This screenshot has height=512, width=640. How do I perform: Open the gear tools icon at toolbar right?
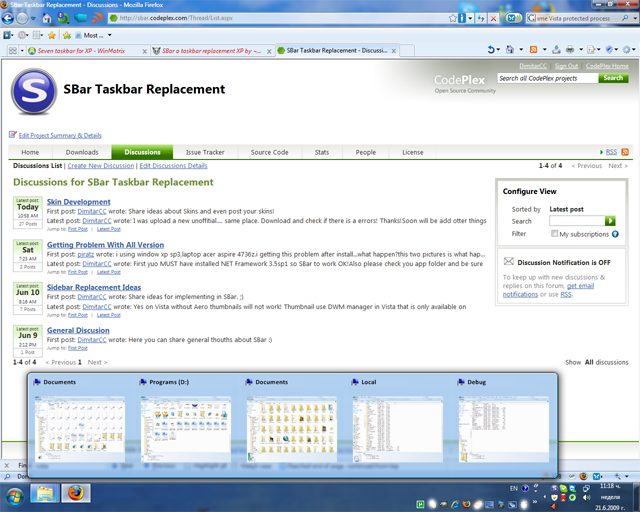[x=627, y=50]
